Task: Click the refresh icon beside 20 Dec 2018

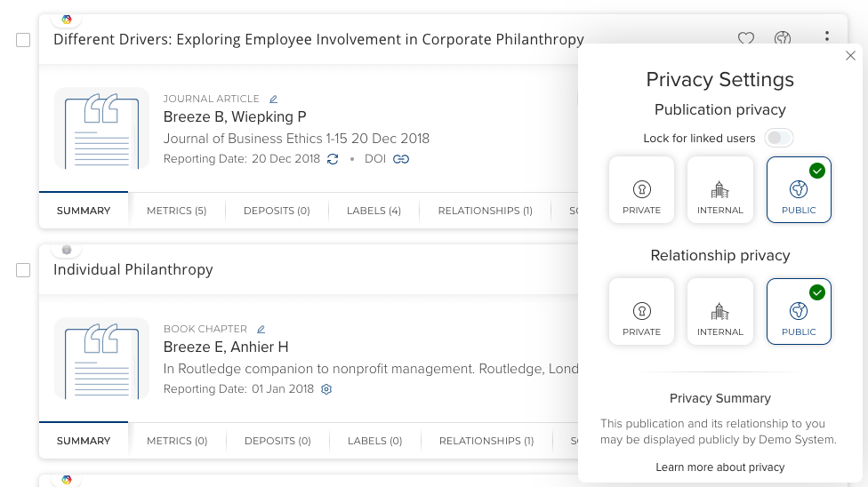Action: tap(333, 159)
